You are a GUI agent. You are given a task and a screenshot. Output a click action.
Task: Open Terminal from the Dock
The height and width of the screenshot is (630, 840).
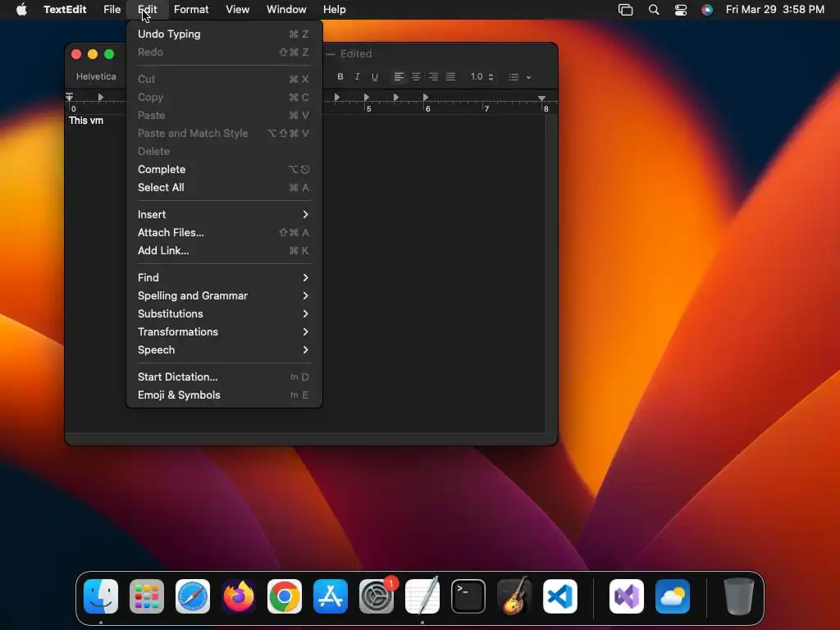(468, 596)
